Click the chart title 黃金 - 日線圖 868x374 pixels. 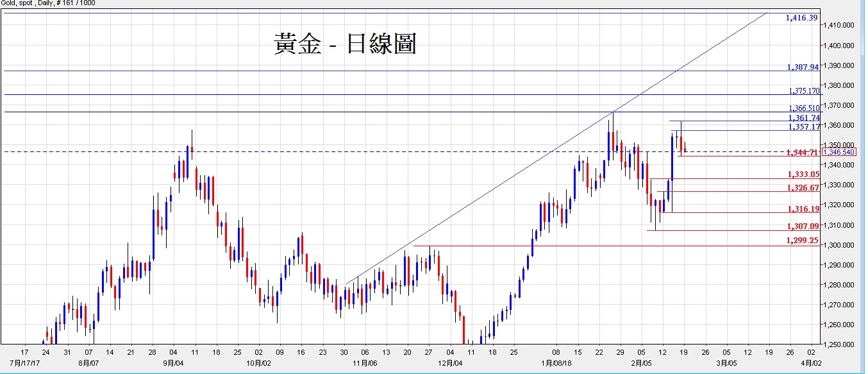[x=345, y=44]
